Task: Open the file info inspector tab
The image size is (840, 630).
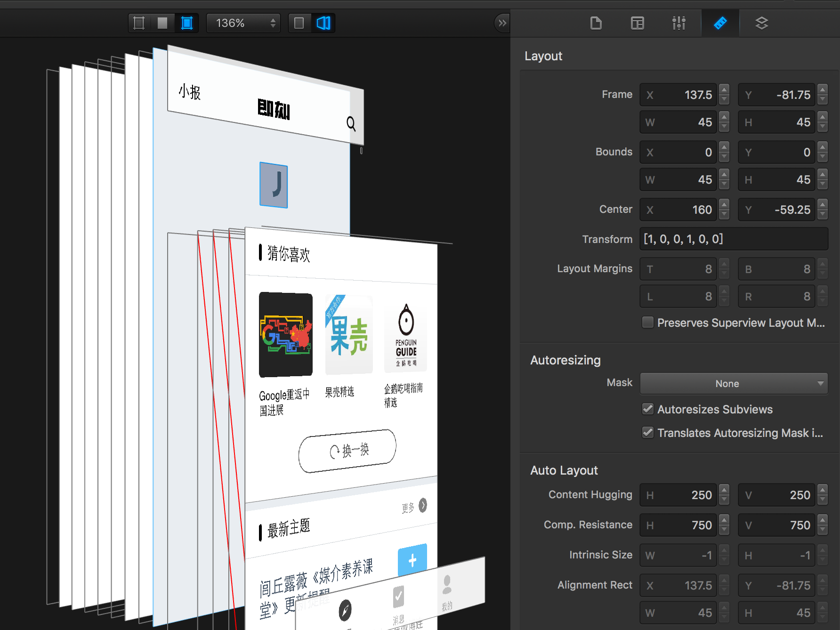Action: [x=596, y=23]
